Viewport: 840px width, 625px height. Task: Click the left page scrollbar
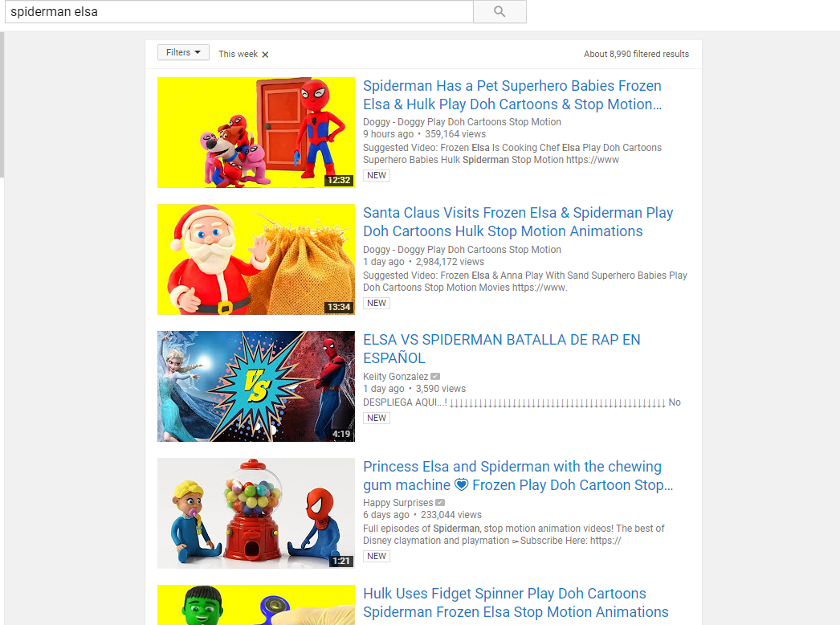2,104
